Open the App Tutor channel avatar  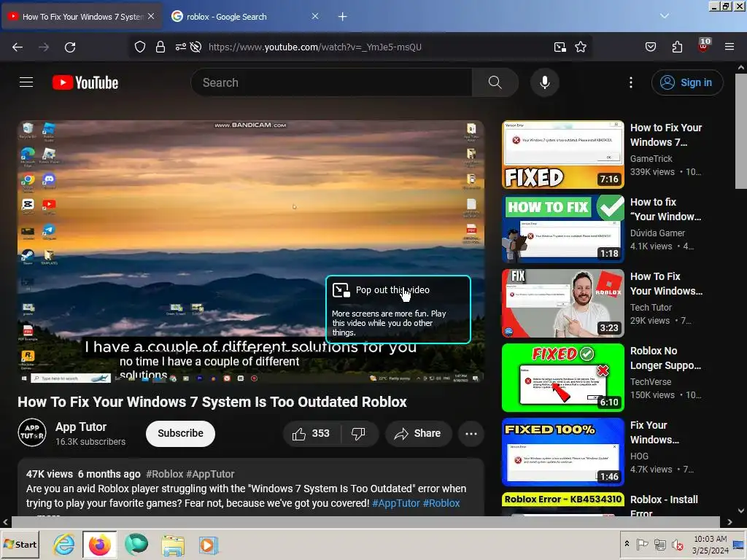click(x=32, y=432)
